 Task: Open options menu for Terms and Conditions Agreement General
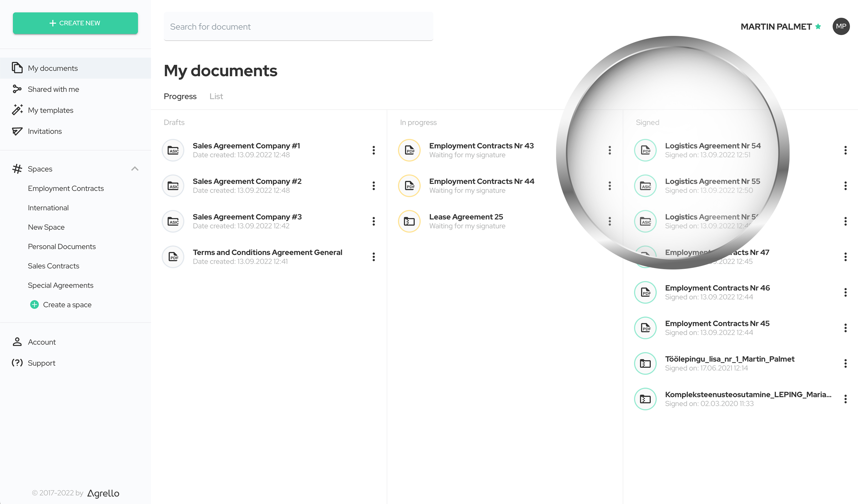tap(374, 257)
